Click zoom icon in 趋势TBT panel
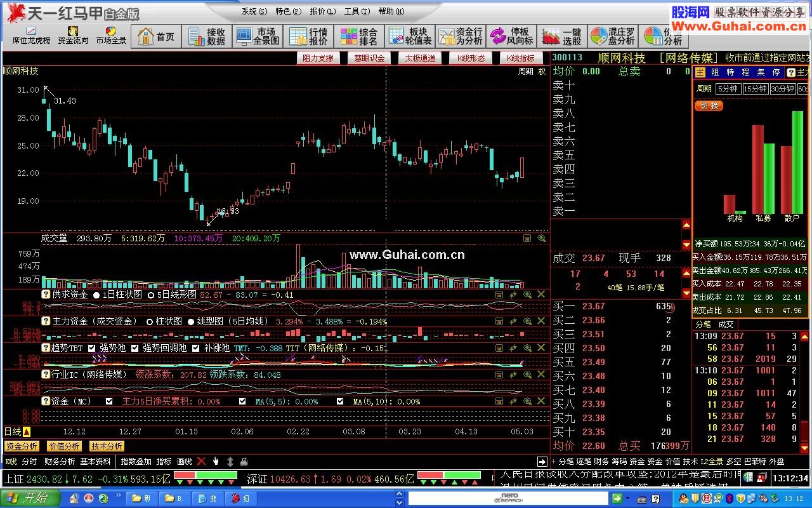 [x=527, y=348]
